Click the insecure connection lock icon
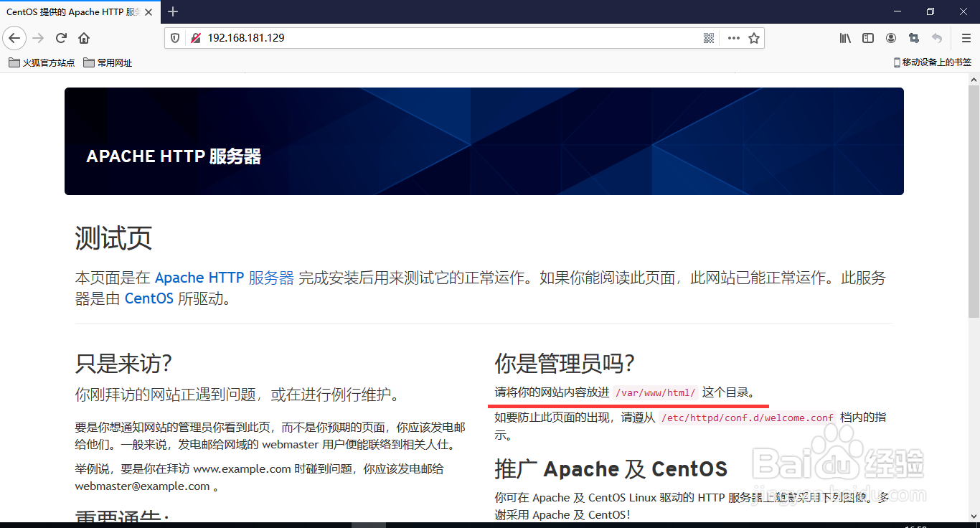Image resolution: width=980 pixels, height=528 pixels. (195, 38)
